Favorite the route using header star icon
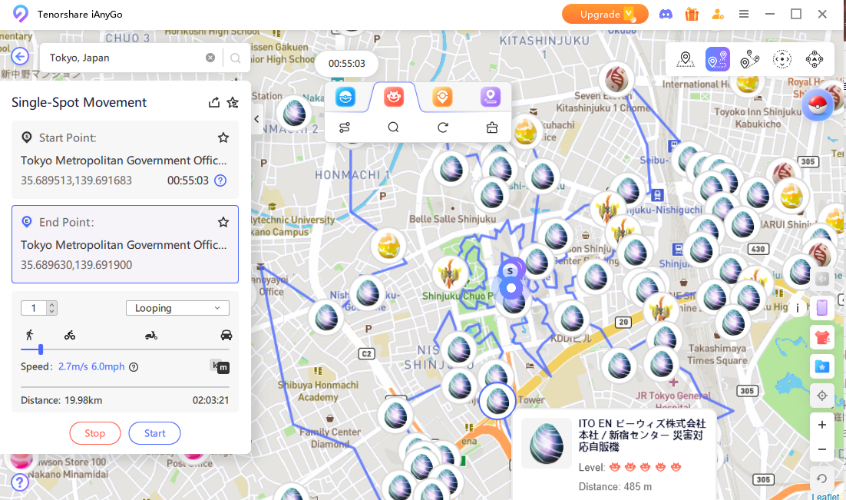Screen dimensions: 846x500 coord(233,102)
